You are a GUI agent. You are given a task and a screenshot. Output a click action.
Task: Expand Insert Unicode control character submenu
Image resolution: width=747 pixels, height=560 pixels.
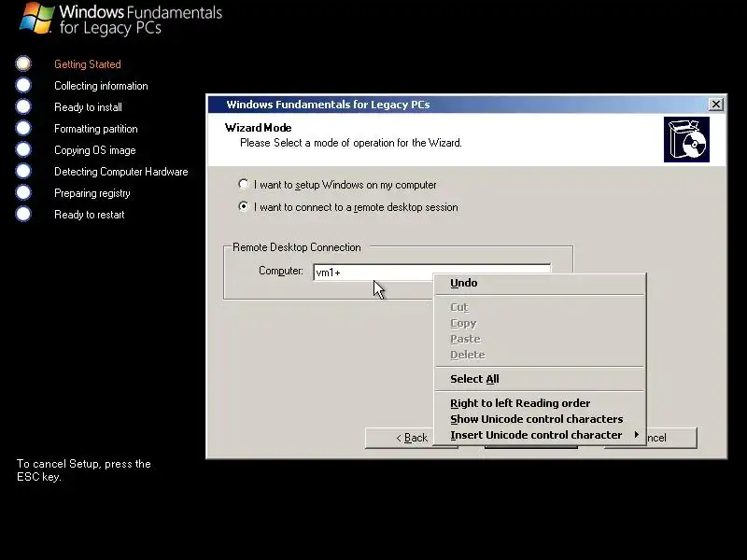click(x=540, y=435)
